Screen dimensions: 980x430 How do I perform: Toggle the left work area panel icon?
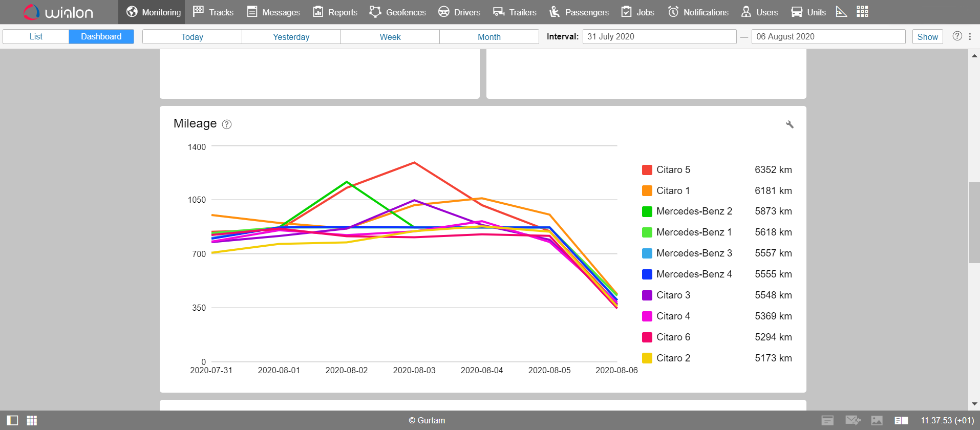pos(12,420)
